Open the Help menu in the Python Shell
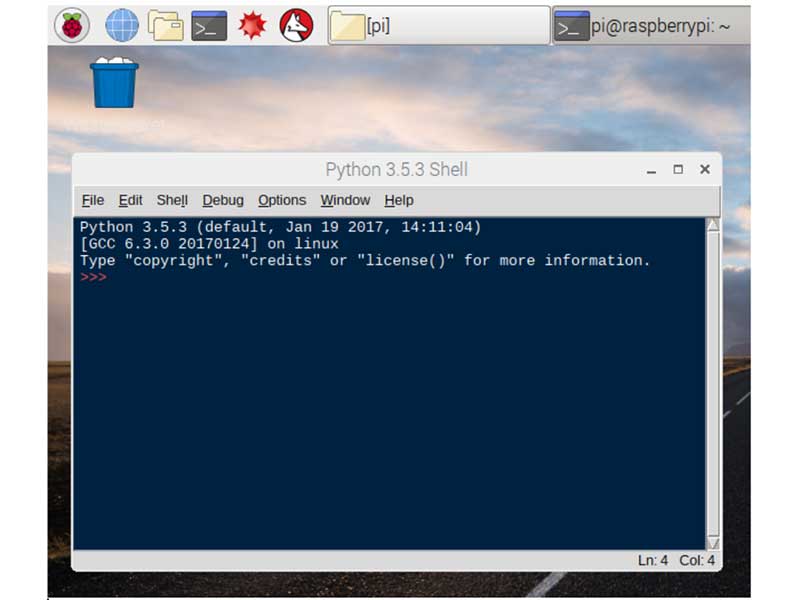The height and width of the screenshot is (600, 800). click(x=398, y=200)
